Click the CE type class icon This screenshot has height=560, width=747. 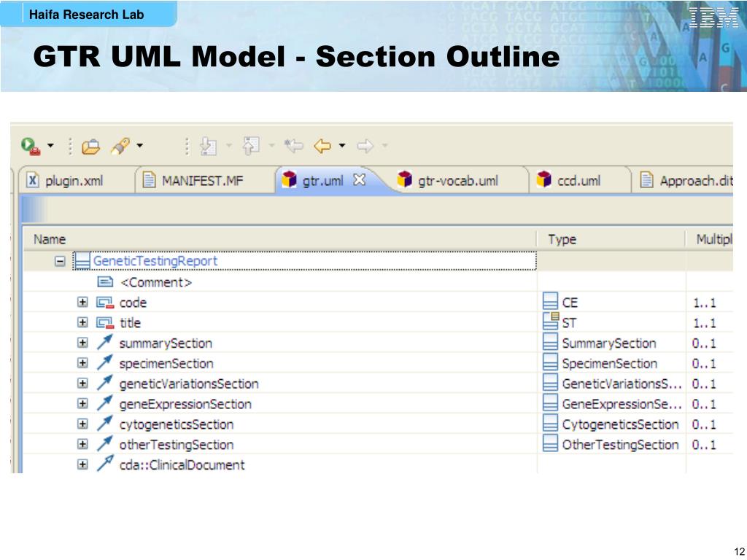(x=550, y=302)
